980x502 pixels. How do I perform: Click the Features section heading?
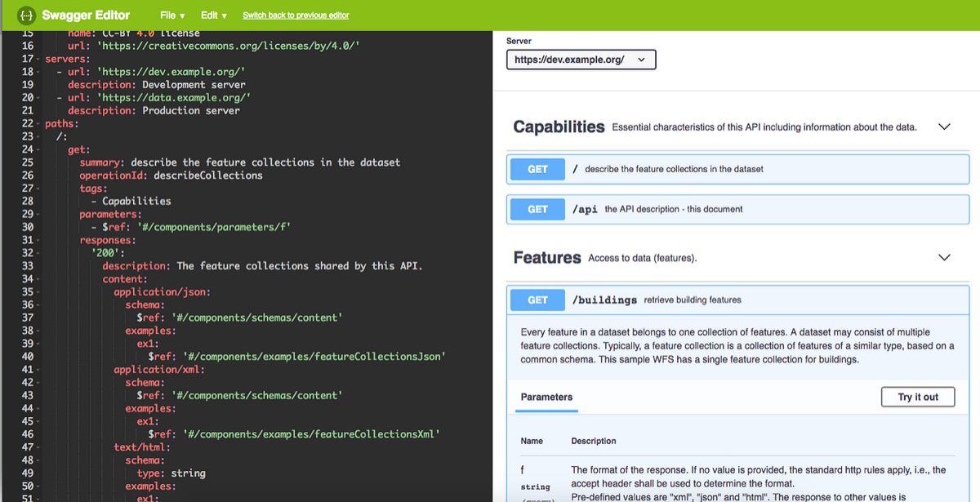(x=547, y=258)
